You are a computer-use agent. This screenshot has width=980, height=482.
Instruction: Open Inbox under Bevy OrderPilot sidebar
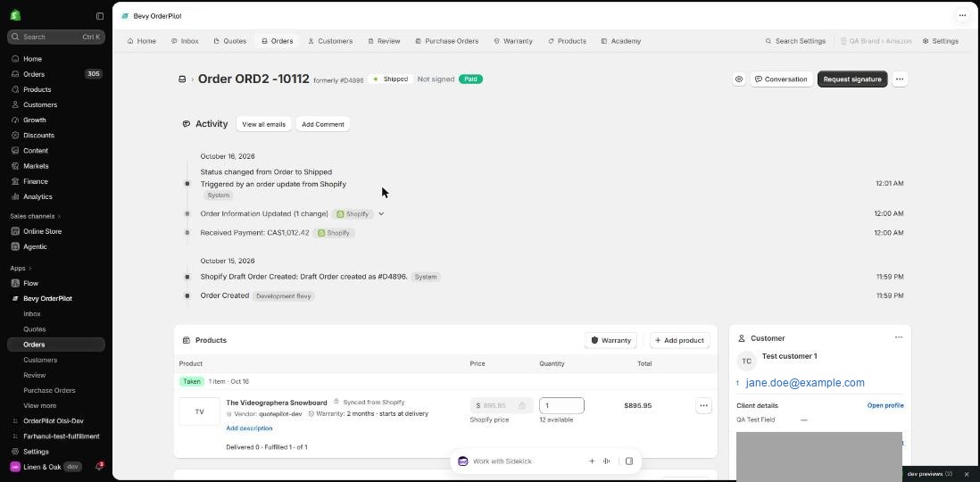tap(32, 314)
